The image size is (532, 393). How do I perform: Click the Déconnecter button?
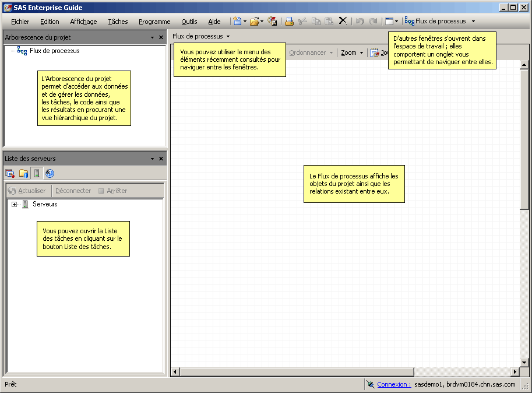(73, 191)
